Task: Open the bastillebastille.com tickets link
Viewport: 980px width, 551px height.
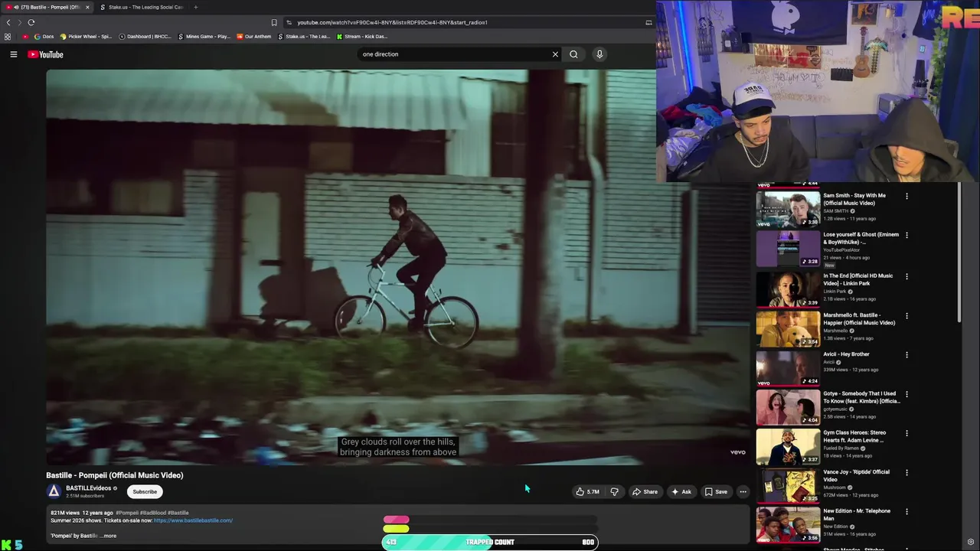Action: click(193, 520)
